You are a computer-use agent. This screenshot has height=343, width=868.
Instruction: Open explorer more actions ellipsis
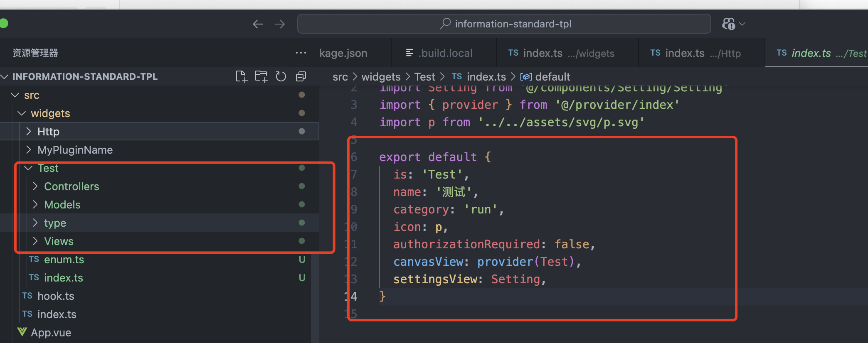[301, 53]
